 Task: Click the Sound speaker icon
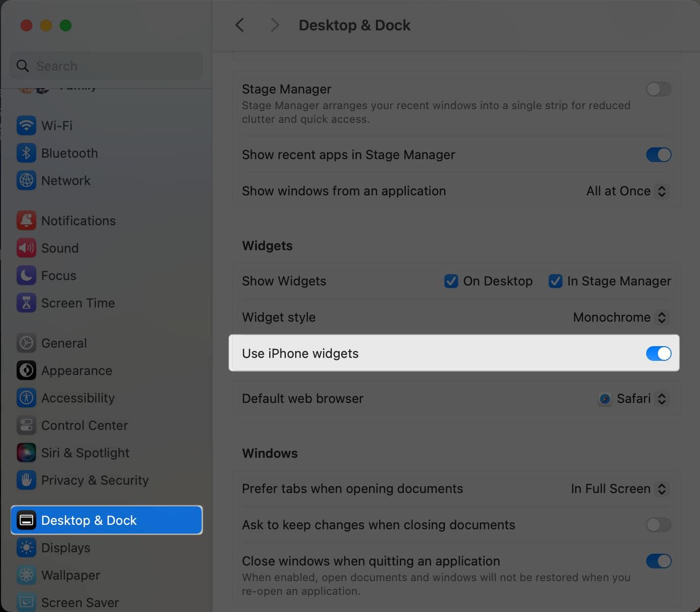26,248
